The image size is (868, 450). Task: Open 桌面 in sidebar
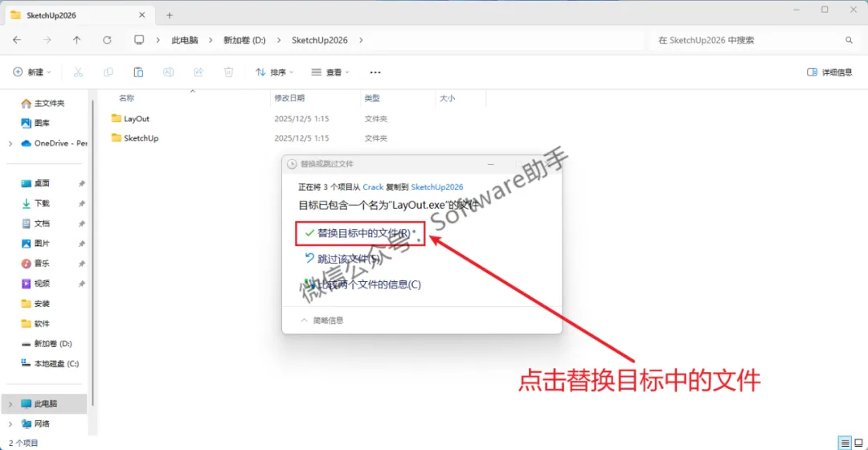point(35,183)
